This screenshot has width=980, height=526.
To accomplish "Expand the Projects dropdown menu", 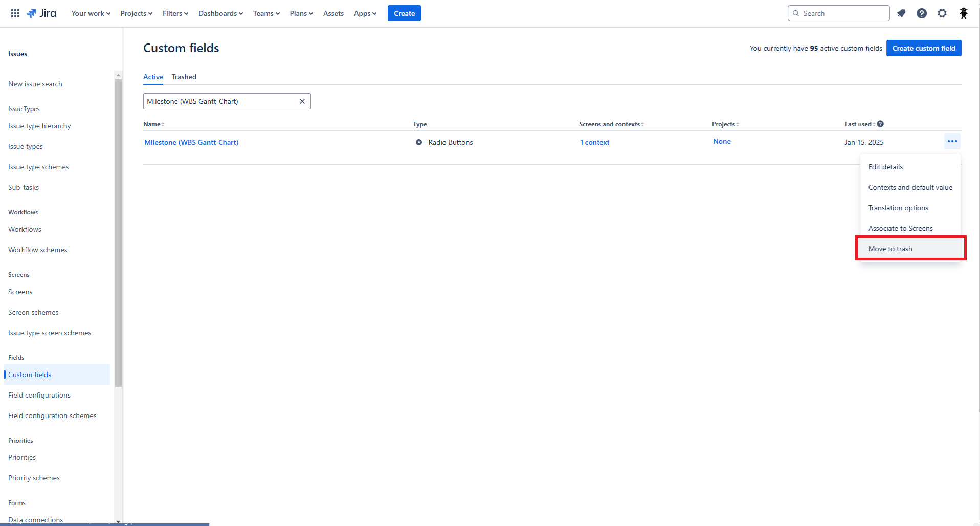I will (136, 13).
